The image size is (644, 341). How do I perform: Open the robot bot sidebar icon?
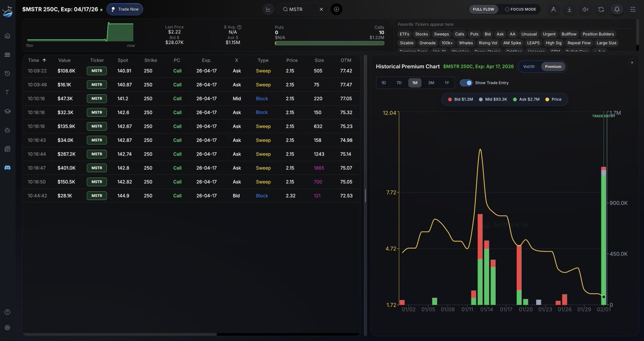coord(8,130)
